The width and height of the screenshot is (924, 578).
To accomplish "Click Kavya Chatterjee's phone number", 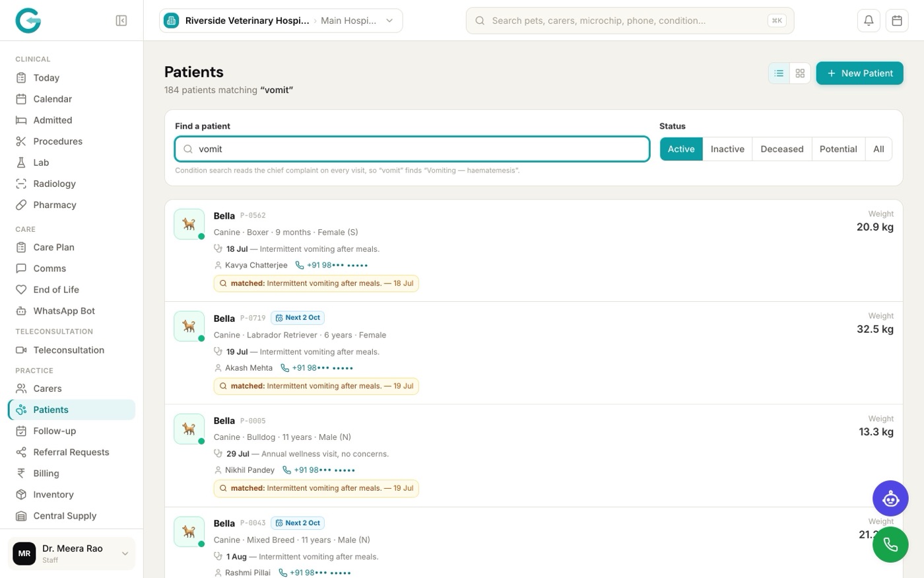I will [x=337, y=266].
